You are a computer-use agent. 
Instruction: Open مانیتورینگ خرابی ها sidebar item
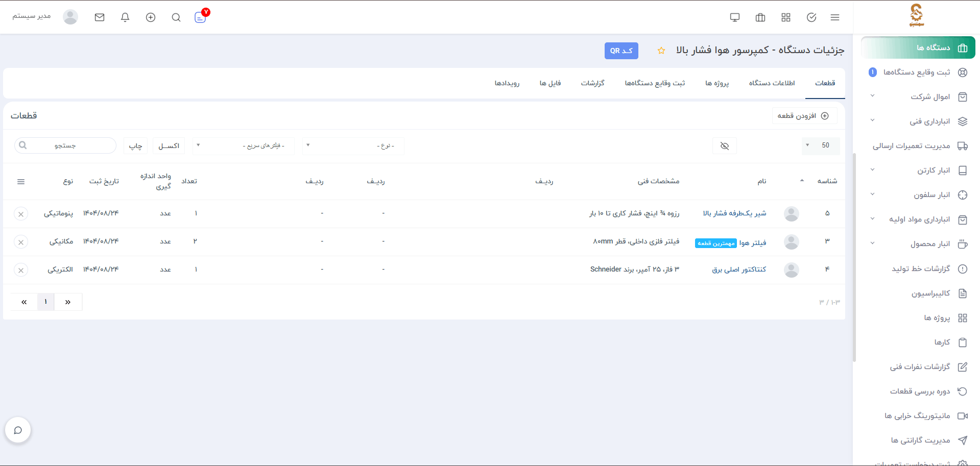pos(918,415)
